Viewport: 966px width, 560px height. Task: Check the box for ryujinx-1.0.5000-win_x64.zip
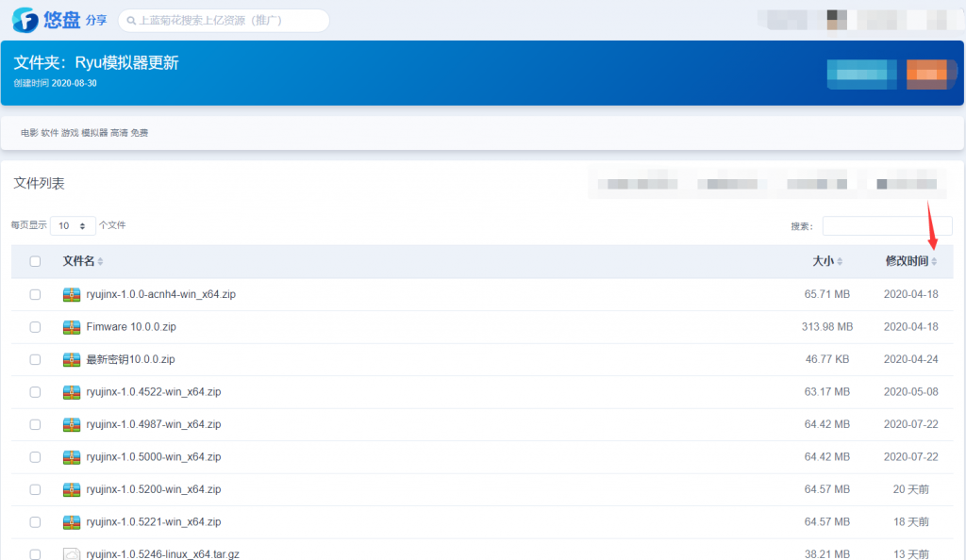[x=35, y=458]
